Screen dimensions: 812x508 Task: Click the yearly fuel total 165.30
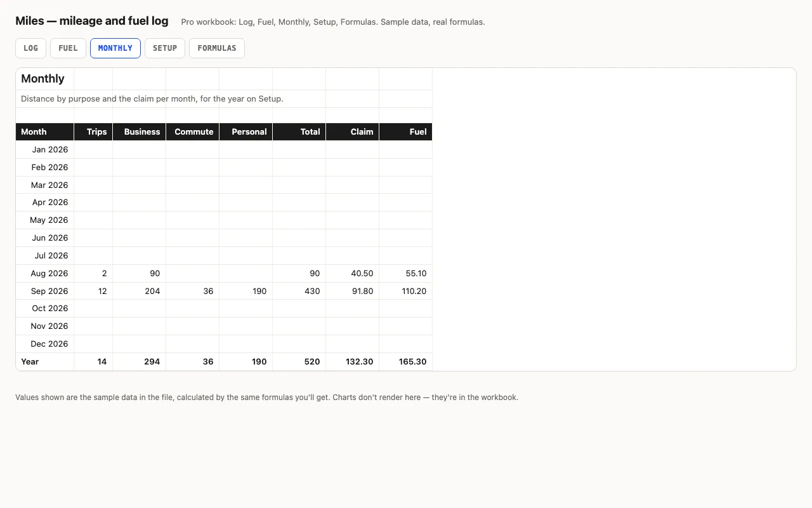point(406,362)
